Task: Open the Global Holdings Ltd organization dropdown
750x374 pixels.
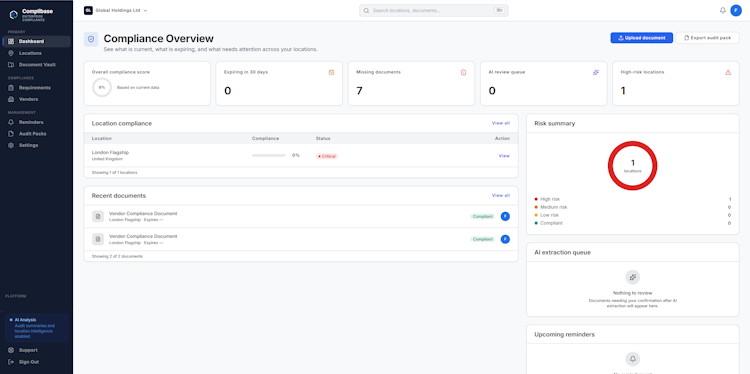Action: [x=116, y=10]
